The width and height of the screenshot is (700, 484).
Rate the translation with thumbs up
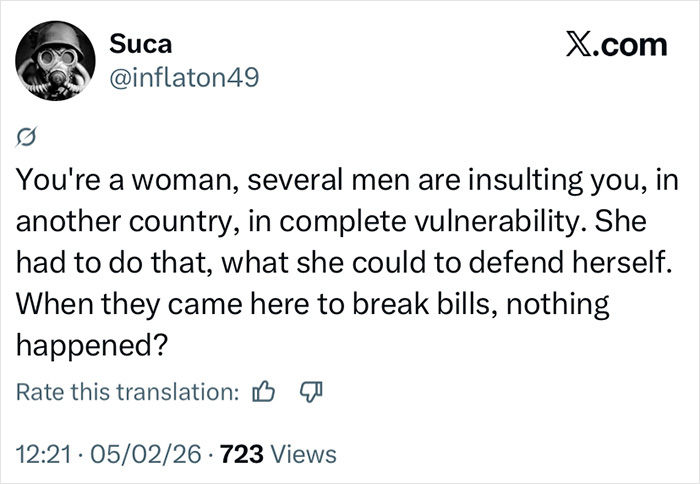point(264,393)
